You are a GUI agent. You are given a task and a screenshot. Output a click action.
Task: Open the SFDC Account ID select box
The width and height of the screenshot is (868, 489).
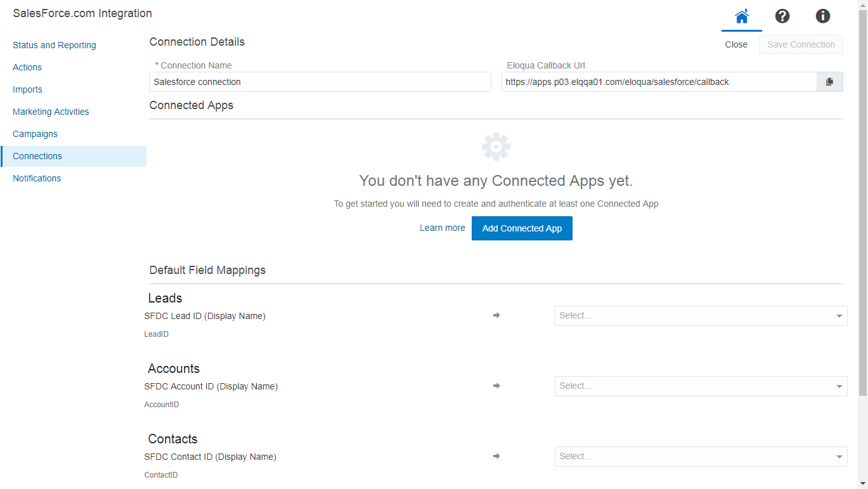point(701,386)
